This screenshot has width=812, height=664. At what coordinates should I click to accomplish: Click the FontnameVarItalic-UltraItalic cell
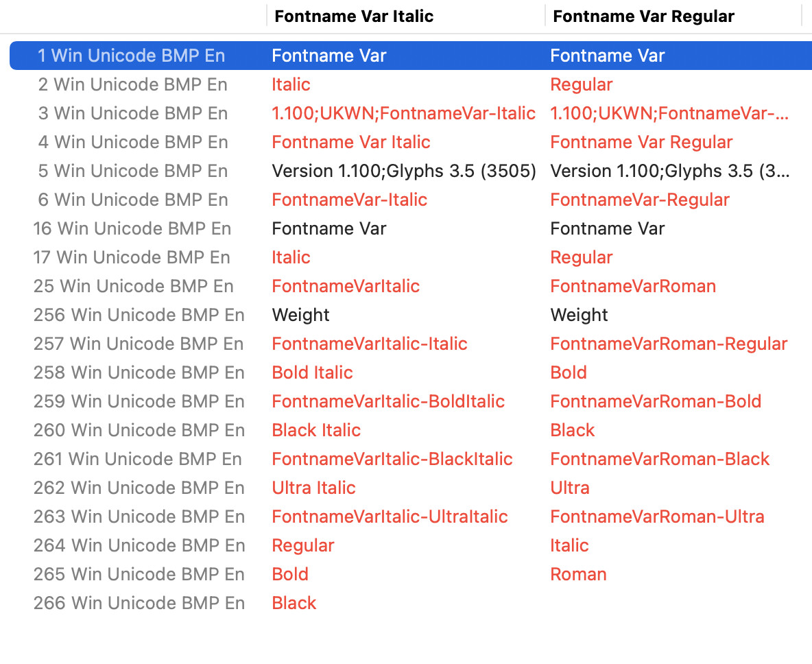click(x=390, y=517)
